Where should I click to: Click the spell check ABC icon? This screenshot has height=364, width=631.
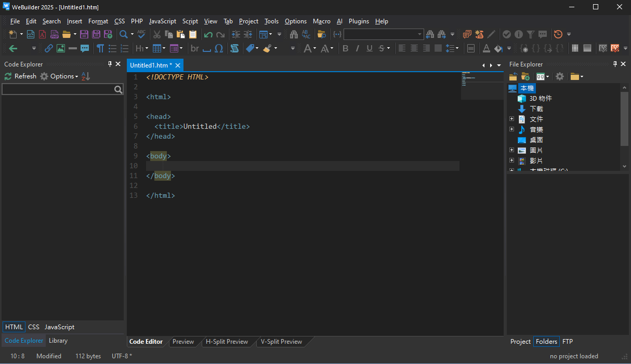(141, 34)
